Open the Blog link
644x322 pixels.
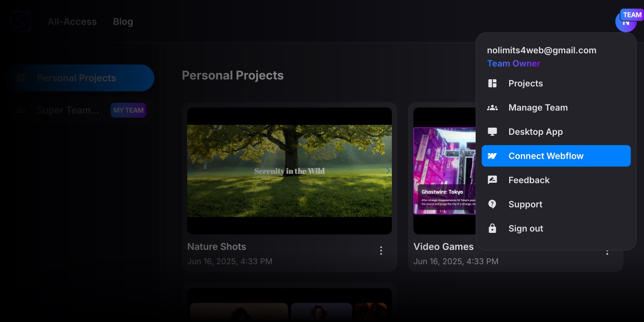click(x=123, y=21)
